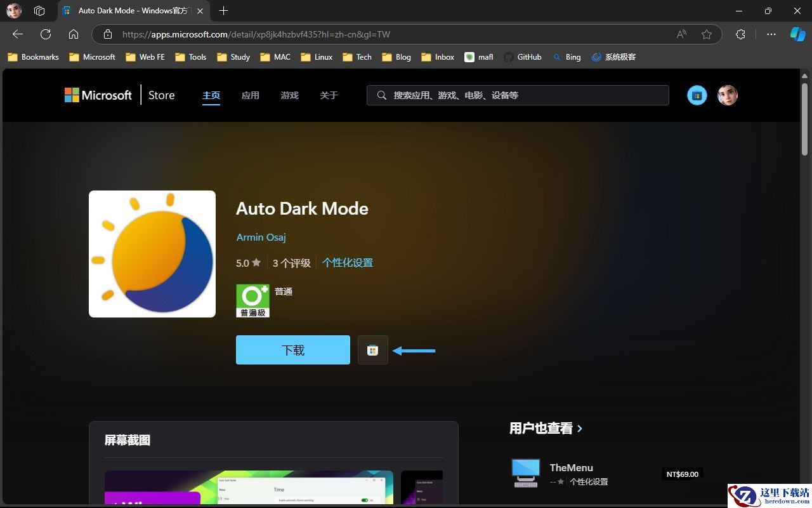Select the 关于 navigation tab
Screen dimensions: 812x508
point(329,95)
